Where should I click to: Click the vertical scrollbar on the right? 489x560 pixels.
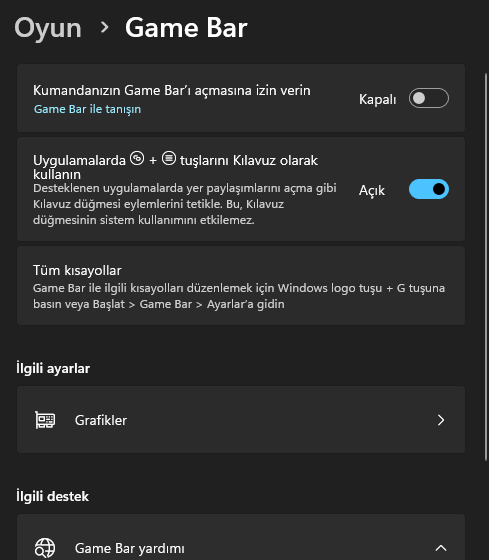pos(486,266)
